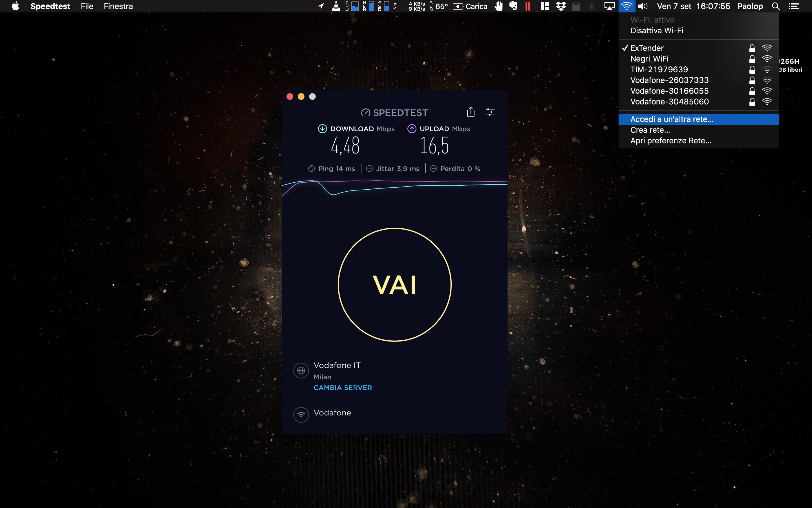The width and height of the screenshot is (812, 508).
Task: Connect to the TIM-21979639 network
Action: 699,69
